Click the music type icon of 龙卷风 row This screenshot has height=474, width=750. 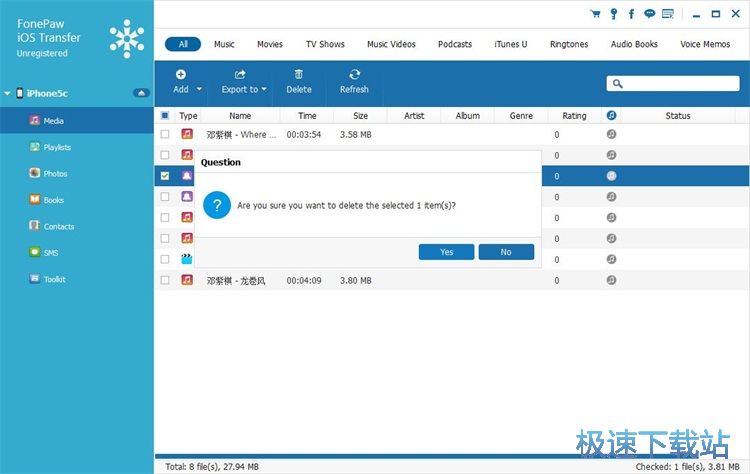(187, 279)
